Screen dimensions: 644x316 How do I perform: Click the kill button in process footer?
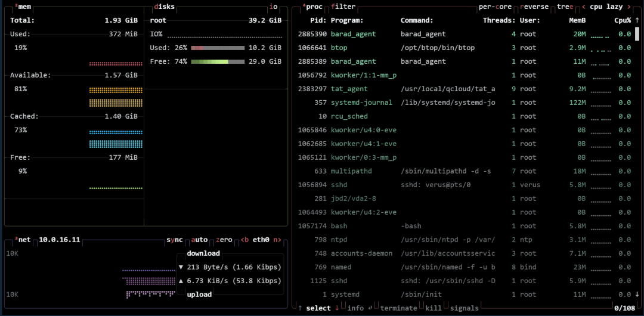pos(433,308)
